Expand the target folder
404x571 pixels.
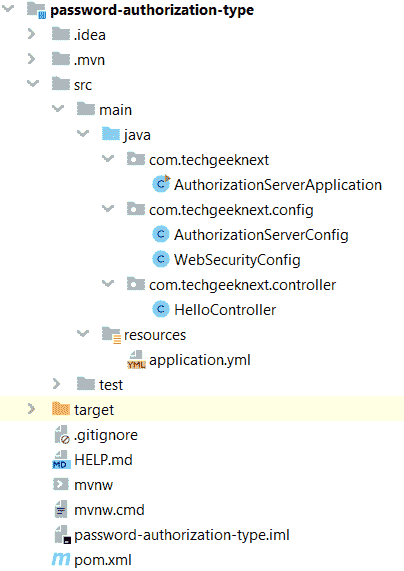pos(32,409)
